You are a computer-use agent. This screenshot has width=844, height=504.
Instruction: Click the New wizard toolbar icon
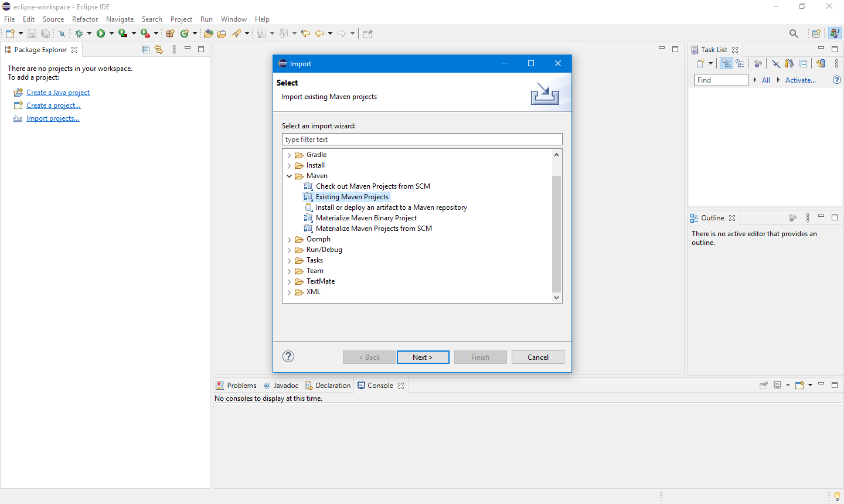pos(10,33)
